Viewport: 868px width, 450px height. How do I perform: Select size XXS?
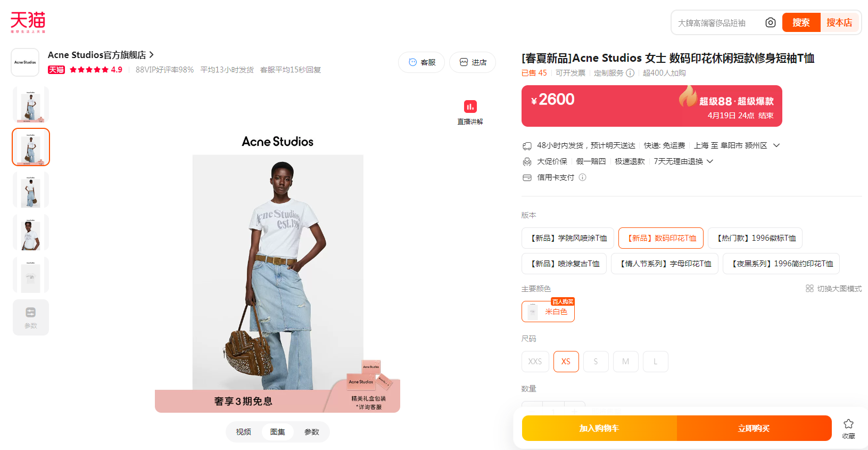tap(535, 362)
